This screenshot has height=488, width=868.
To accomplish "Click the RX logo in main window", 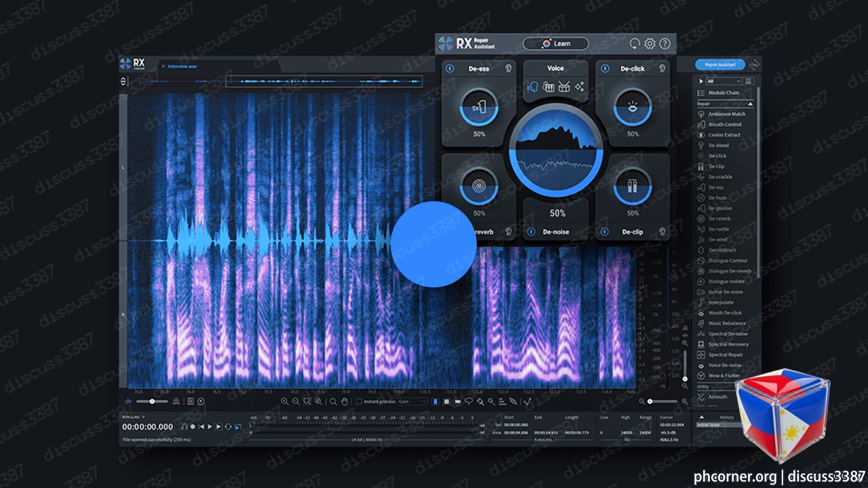I will tap(133, 64).
